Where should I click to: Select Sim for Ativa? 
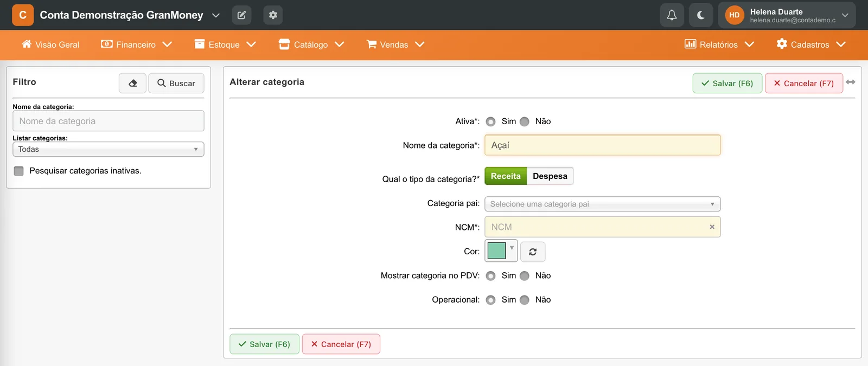point(491,121)
